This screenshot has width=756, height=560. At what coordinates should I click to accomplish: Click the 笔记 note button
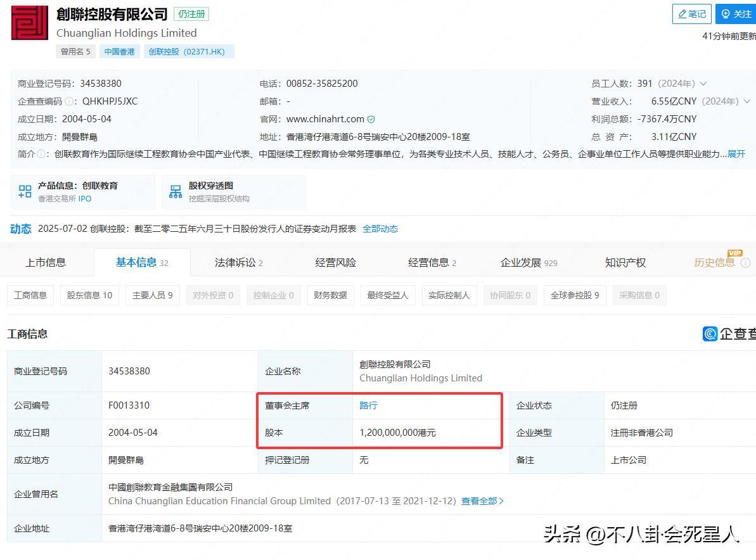coord(691,14)
